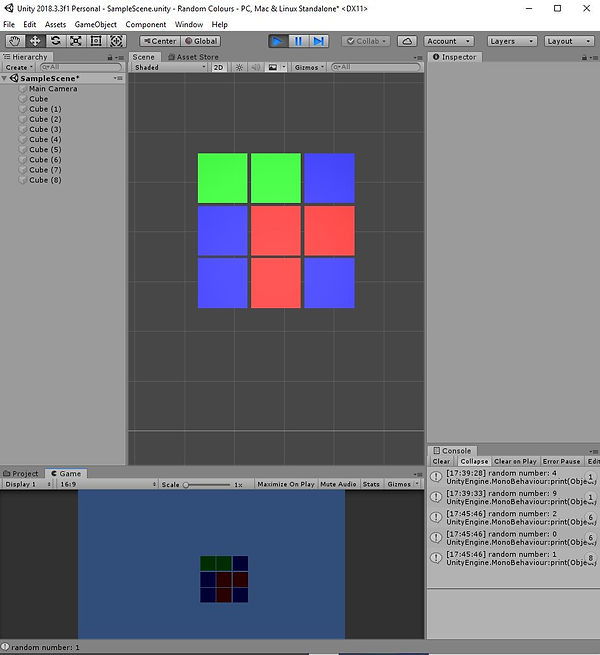Open the GameObject menu
Screen dimensions: 600x655
(x=96, y=25)
